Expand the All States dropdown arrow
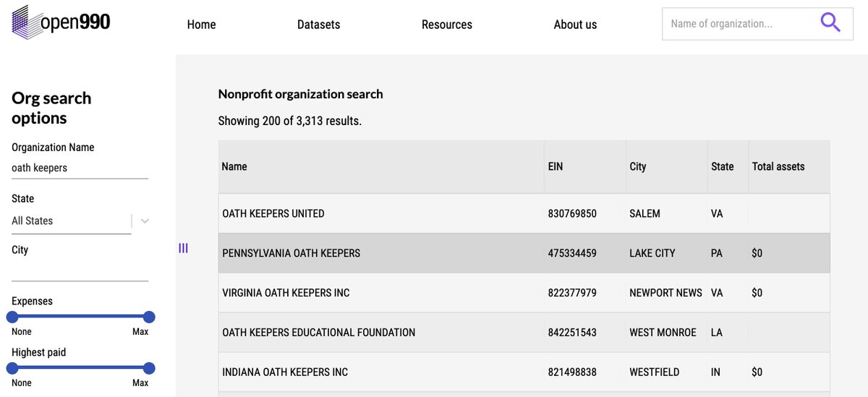 click(x=145, y=221)
